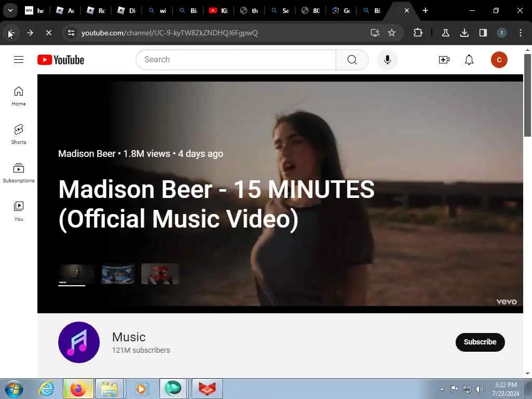Switch to the 'Au' tab
Screen dimensions: 532x399
point(65,11)
